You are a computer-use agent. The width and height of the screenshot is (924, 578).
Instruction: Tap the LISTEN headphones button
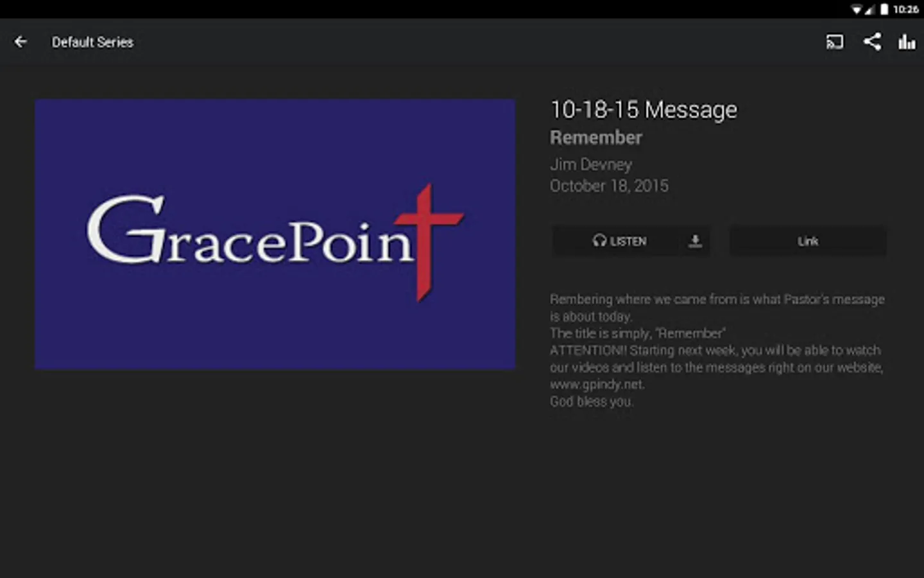tap(619, 241)
